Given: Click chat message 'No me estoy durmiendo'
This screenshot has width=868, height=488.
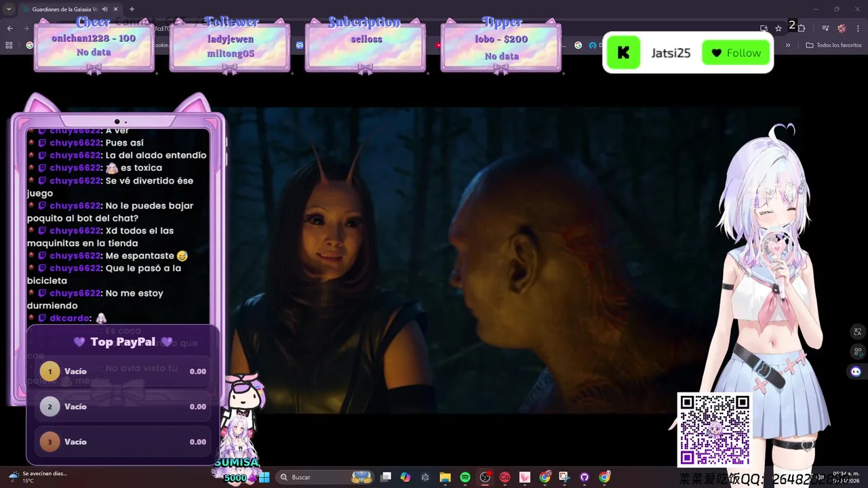Looking at the screenshot, I should click(x=96, y=300).
